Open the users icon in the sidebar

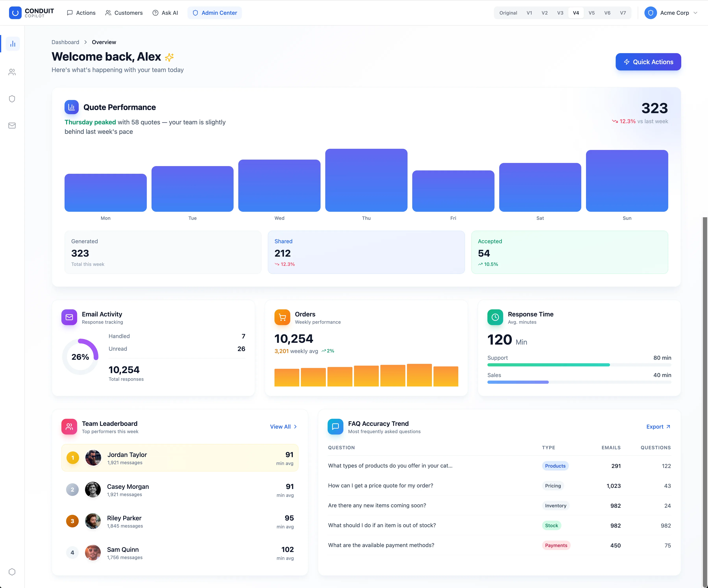(12, 72)
